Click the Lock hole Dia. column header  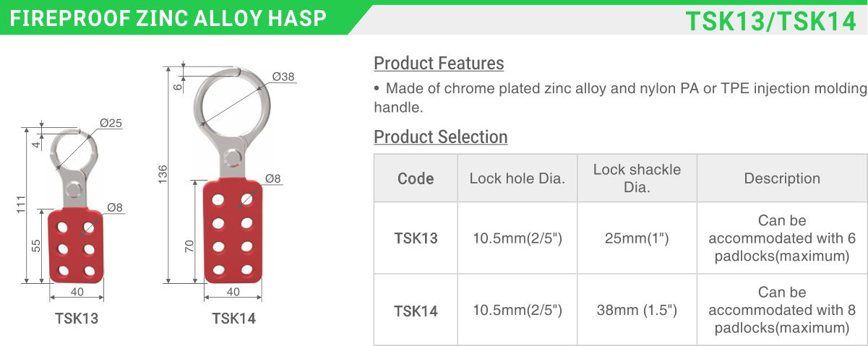pos(517,178)
